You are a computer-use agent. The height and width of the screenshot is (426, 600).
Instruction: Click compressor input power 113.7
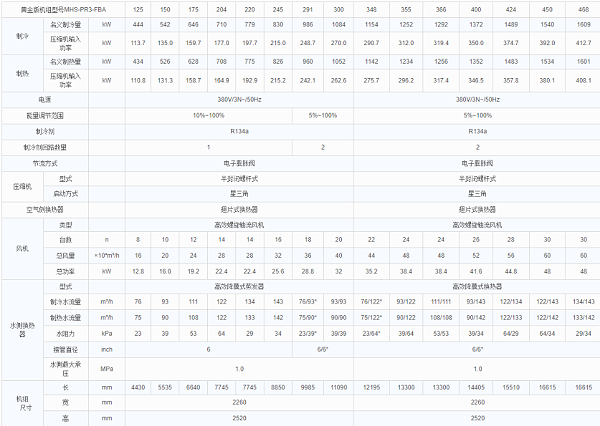coord(138,43)
